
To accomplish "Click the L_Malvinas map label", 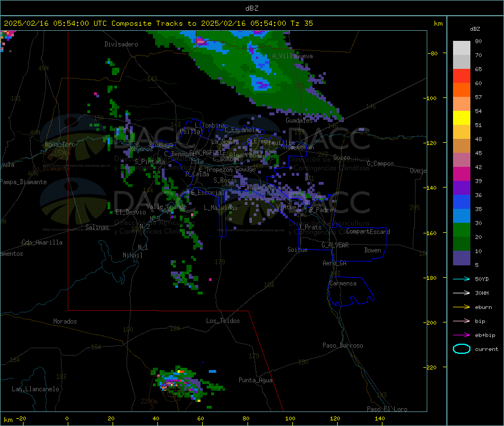I will [x=221, y=208].
